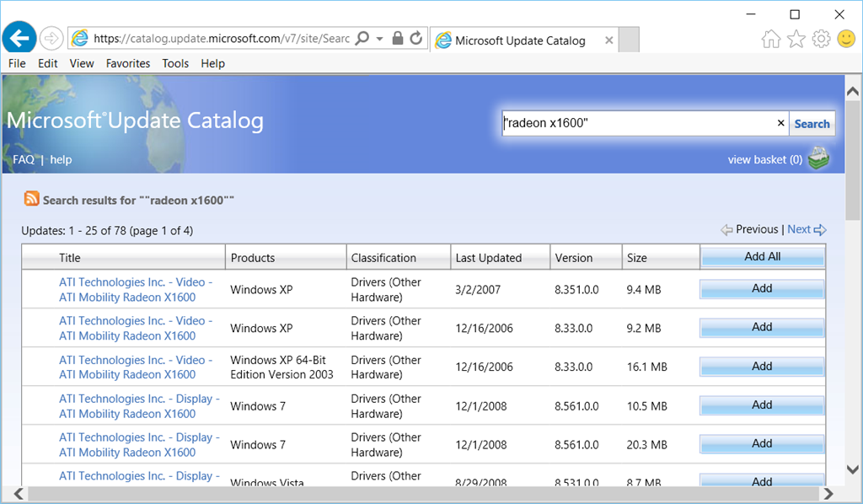Click the page scroll up arrow

coord(853,91)
